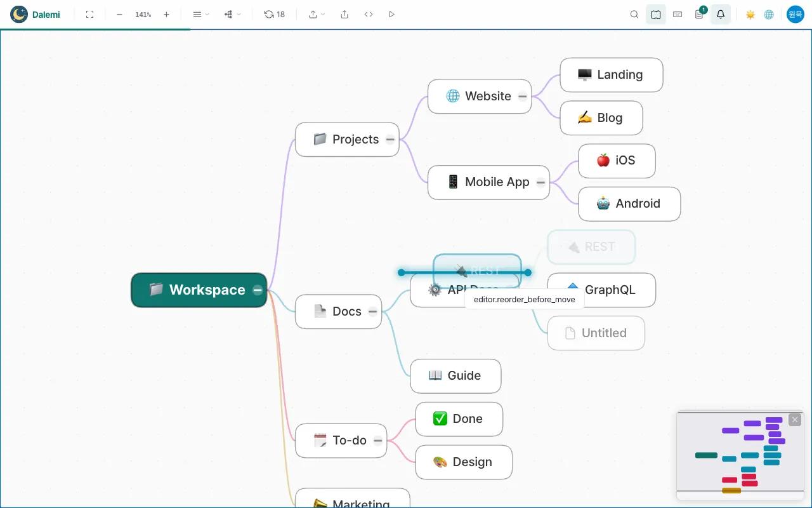Collapse the Mobile App node children

point(540,182)
